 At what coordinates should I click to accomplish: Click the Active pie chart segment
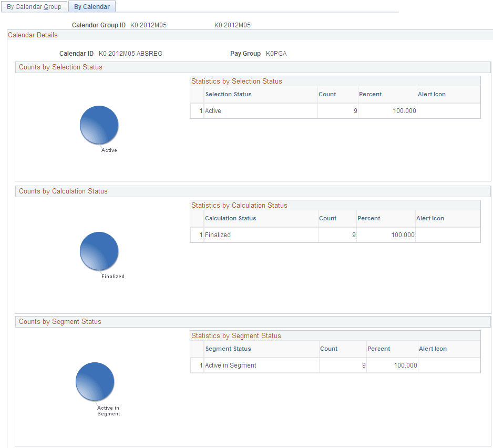tap(99, 125)
